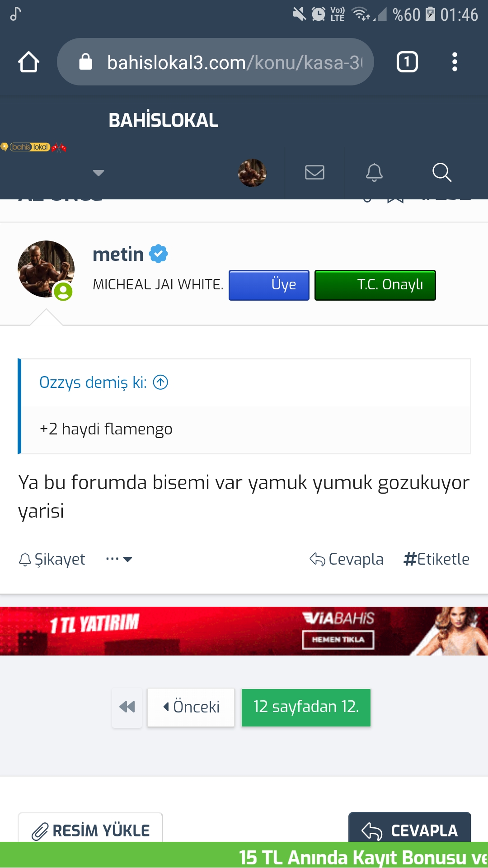Tap the browser home icon
This screenshot has height=868, width=488.
pos(28,62)
